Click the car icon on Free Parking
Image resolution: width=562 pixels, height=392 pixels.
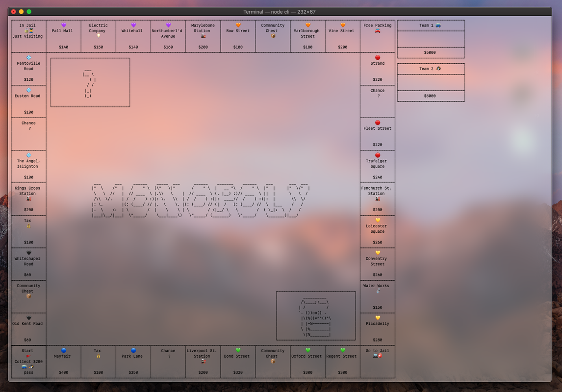coord(378,31)
